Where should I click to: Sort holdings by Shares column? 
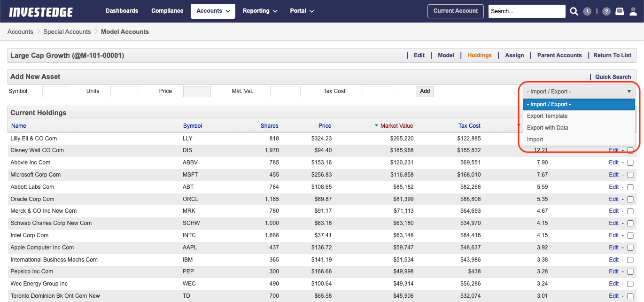coord(270,126)
